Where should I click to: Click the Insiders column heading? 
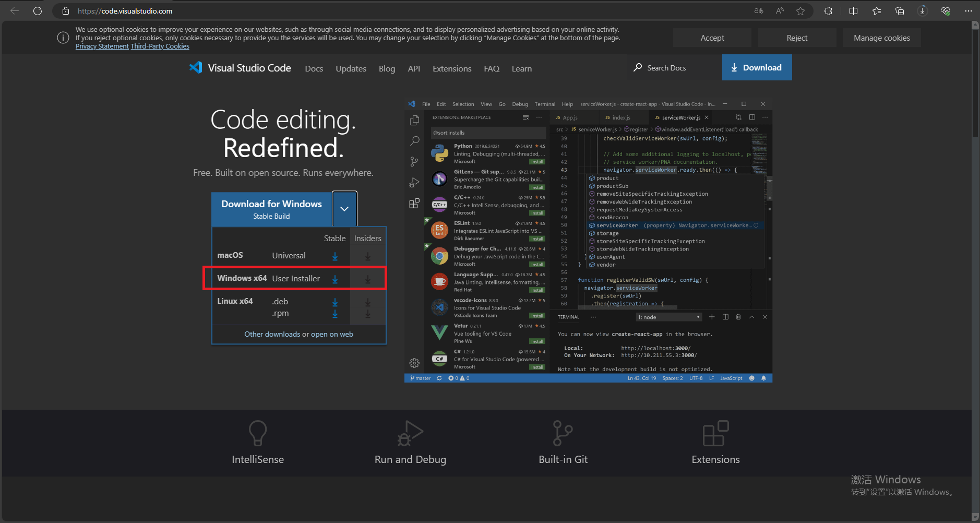368,238
